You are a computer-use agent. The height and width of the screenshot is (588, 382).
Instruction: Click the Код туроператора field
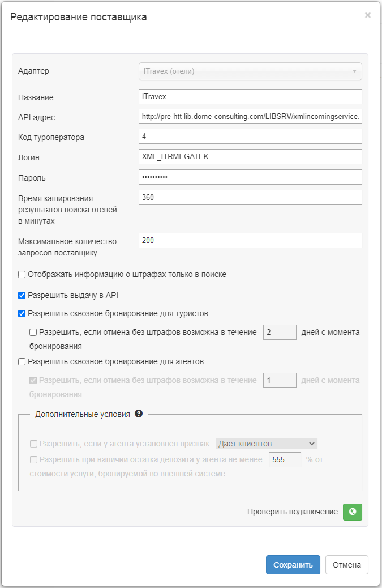250,137
